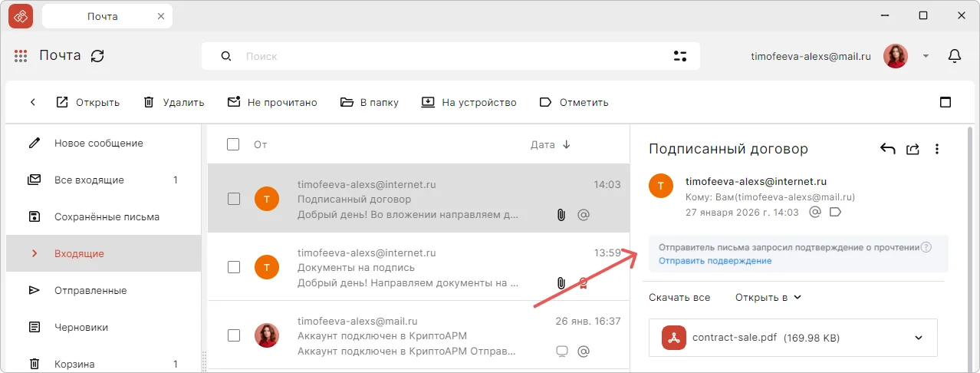
Task: Click Скачать все attachments
Action: coord(679,297)
